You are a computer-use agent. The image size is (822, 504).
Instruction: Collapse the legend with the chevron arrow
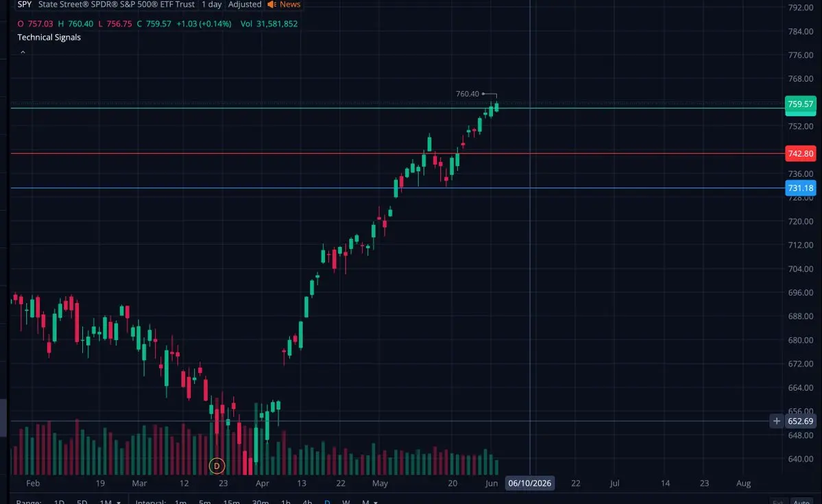(x=23, y=52)
